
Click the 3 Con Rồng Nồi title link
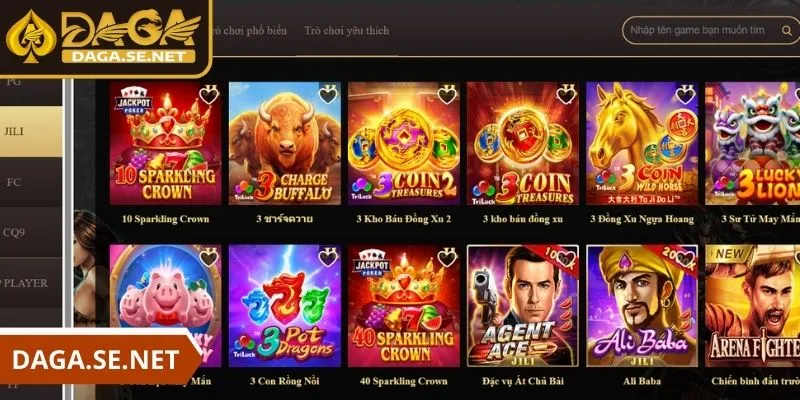tap(284, 381)
